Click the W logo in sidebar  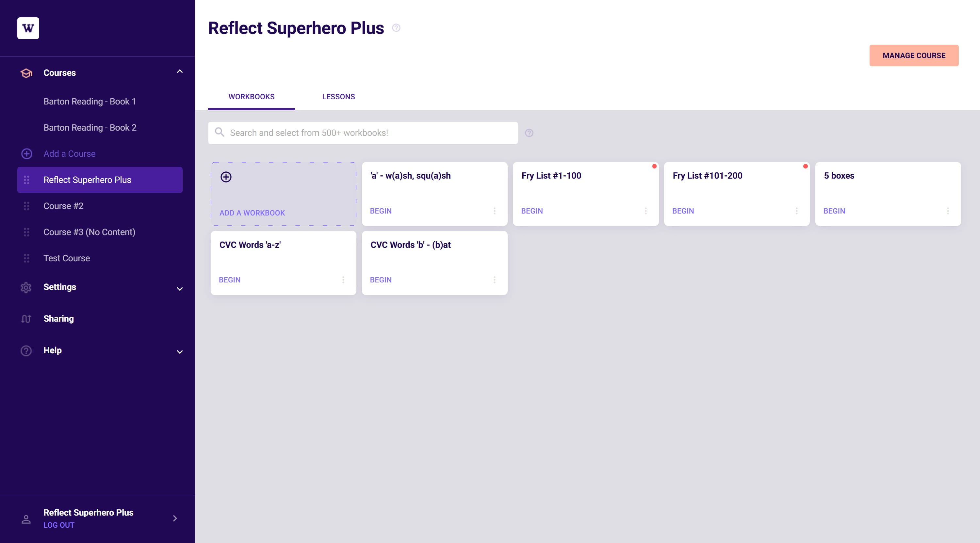click(x=28, y=28)
